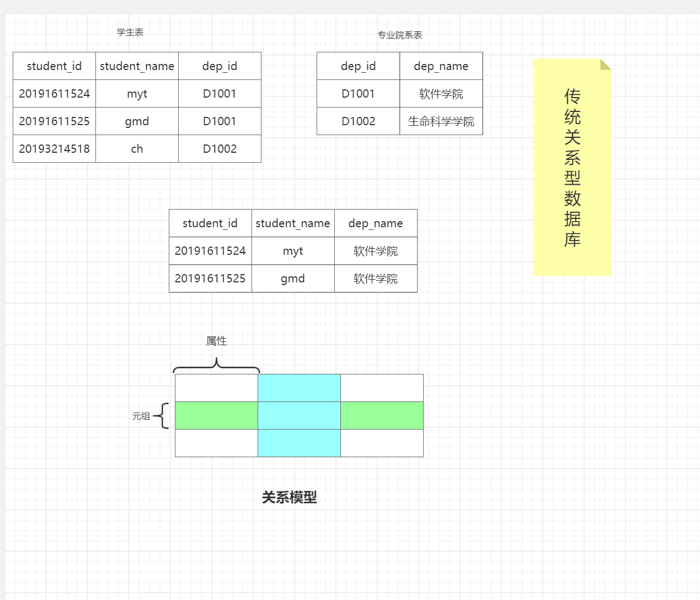Viewport: 700px width, 600px height.
Task: Select the 生命科学学院 cell
Action: tap(441, 121)
